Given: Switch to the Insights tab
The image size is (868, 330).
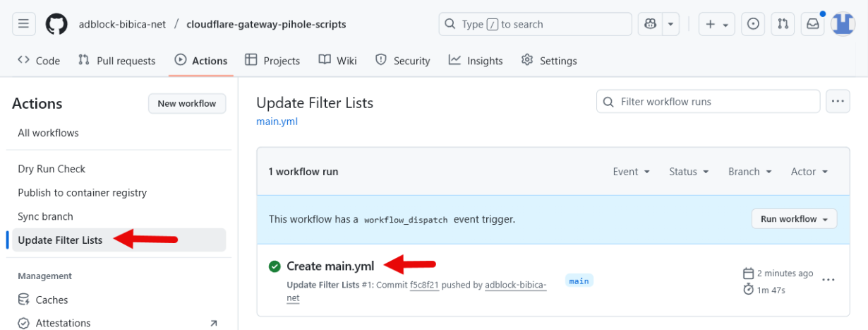Looking at the screenshot, I should pyautogui.click(x=476, y=61).
